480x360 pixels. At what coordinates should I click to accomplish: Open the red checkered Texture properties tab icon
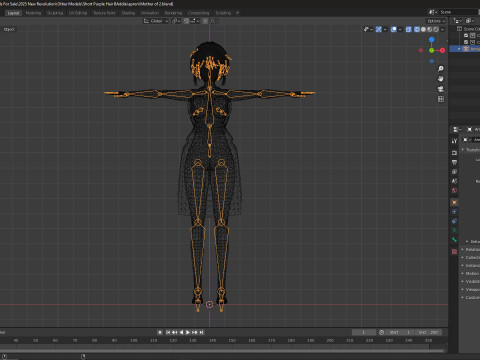tap(454, 251)
